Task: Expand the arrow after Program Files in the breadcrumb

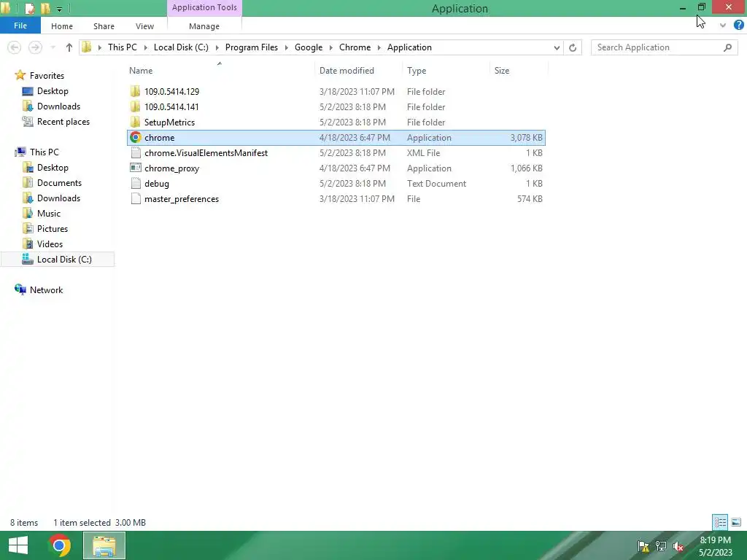Action: [286, 47]
